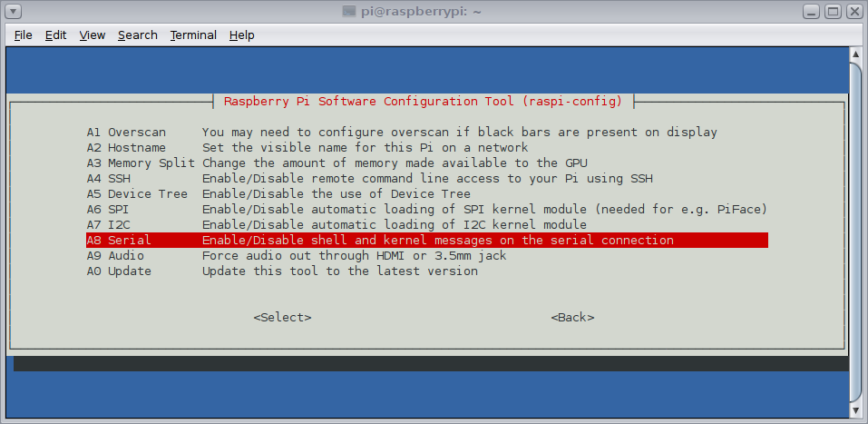The image size is (868, 424).
Task: Click the vertical scrollbar track
Action: point(855,232)
